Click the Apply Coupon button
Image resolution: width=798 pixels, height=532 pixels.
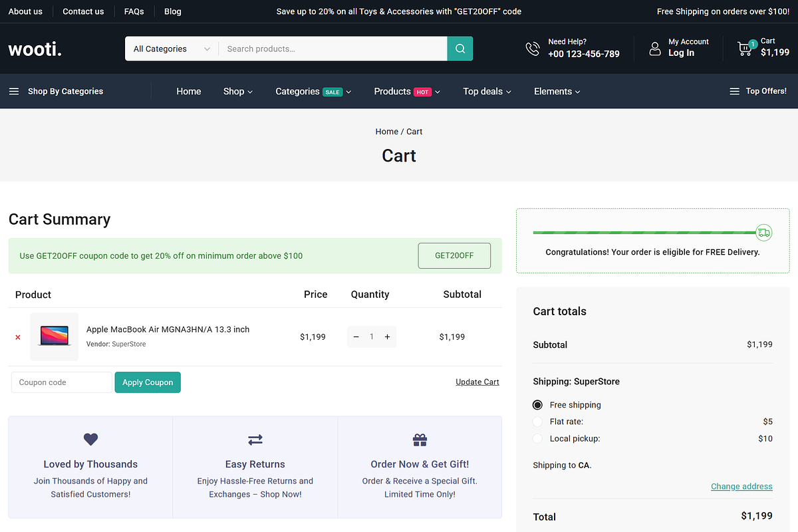click(x=148, y=382)
